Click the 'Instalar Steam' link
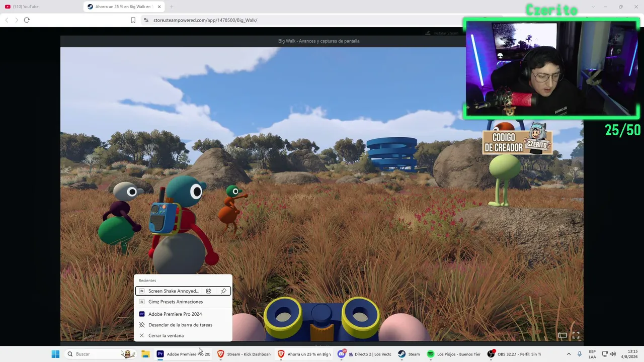The width and height of the screenshot is (644, 362). (442, 33)
